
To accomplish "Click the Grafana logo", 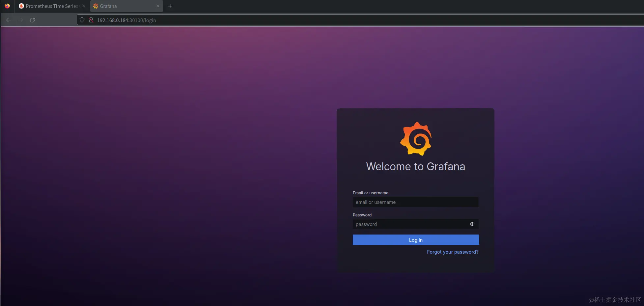I will point(416,139).
